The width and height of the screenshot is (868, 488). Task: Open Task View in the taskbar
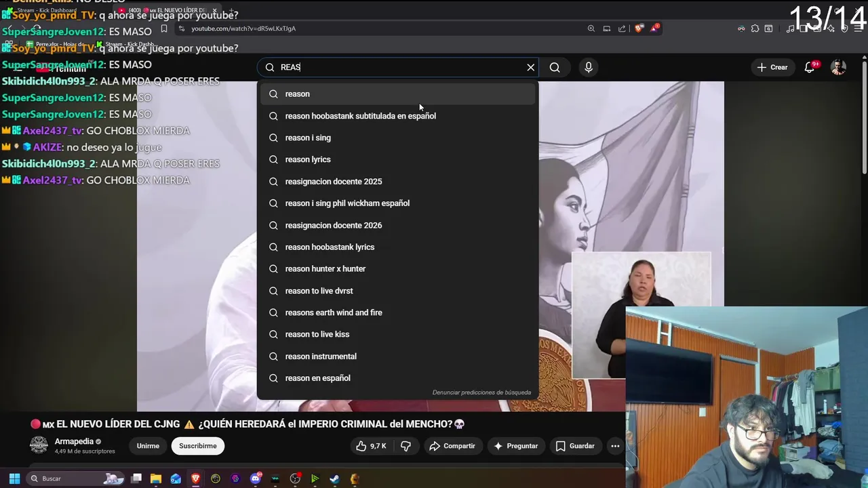[x=136, y=479]
